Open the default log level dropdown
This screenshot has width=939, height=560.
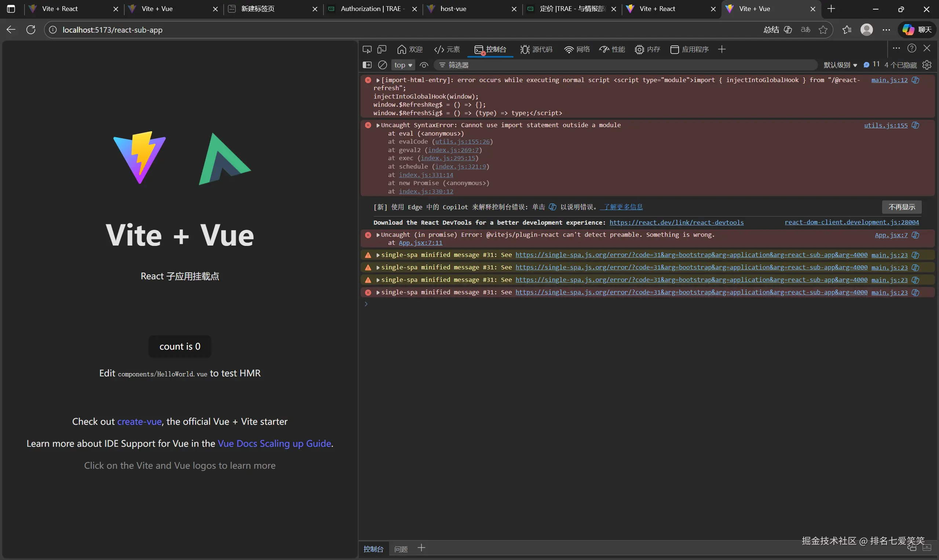point(840,65)
